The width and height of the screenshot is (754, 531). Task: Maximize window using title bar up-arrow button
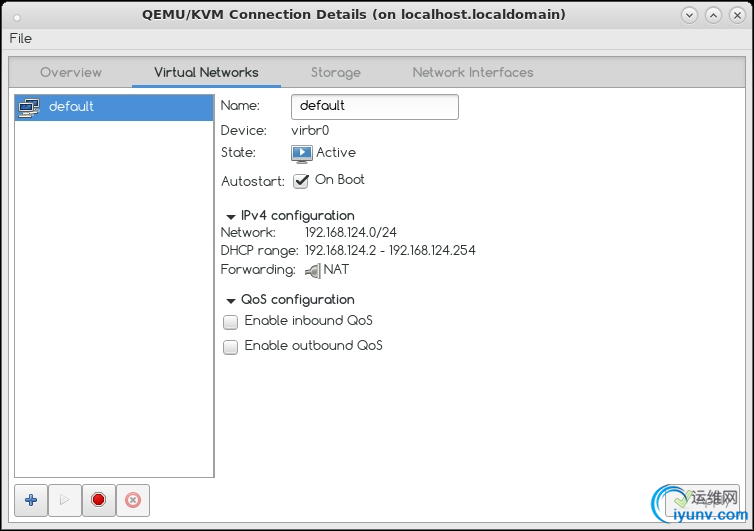pos(714,15)
